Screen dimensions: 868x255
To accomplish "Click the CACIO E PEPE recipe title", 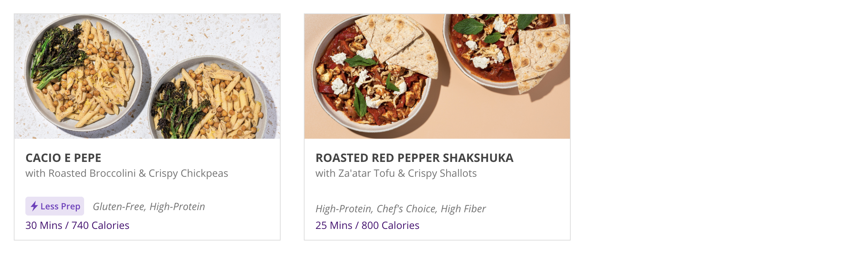I will pos(63,158).
